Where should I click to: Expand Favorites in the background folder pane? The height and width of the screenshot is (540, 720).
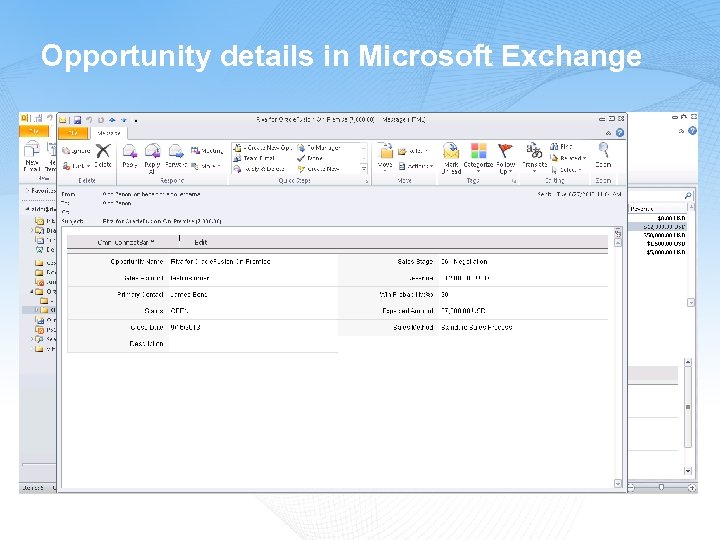(28, 190)
